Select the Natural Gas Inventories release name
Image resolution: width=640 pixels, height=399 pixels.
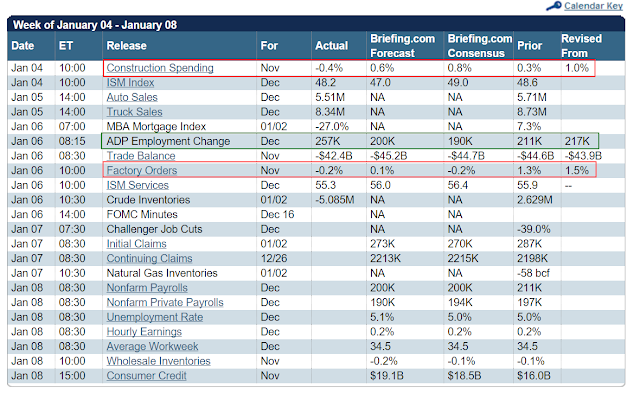[162, 273]
